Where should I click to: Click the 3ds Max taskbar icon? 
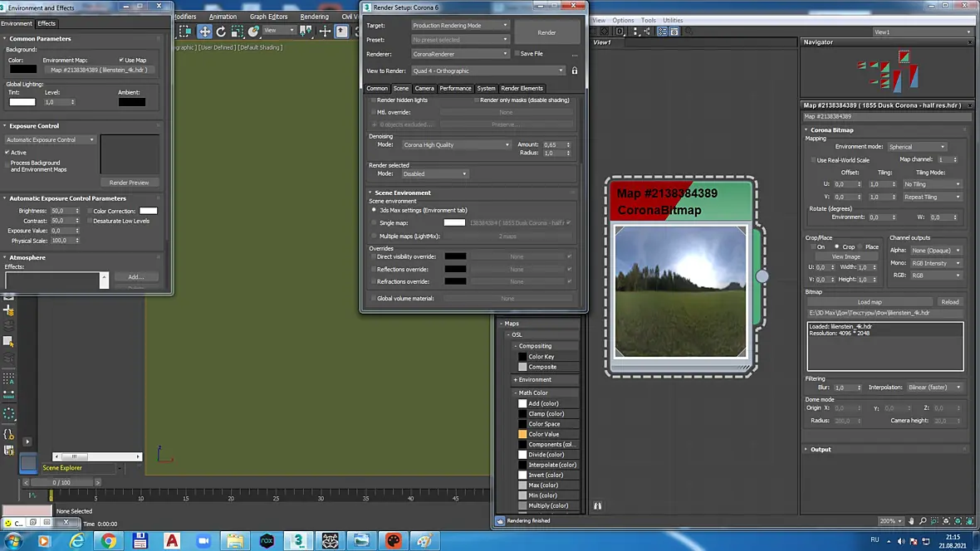(298, 540)
